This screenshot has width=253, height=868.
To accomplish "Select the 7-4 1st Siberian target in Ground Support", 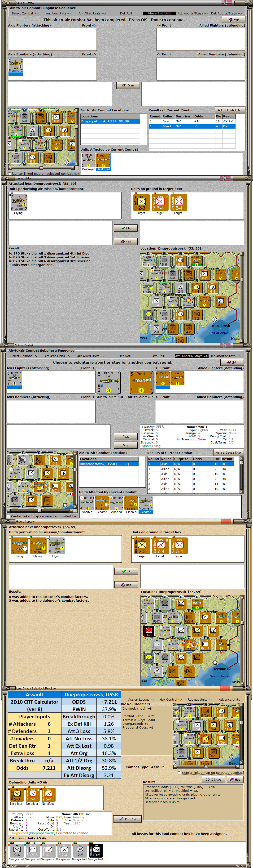I will tap(160, 546).
